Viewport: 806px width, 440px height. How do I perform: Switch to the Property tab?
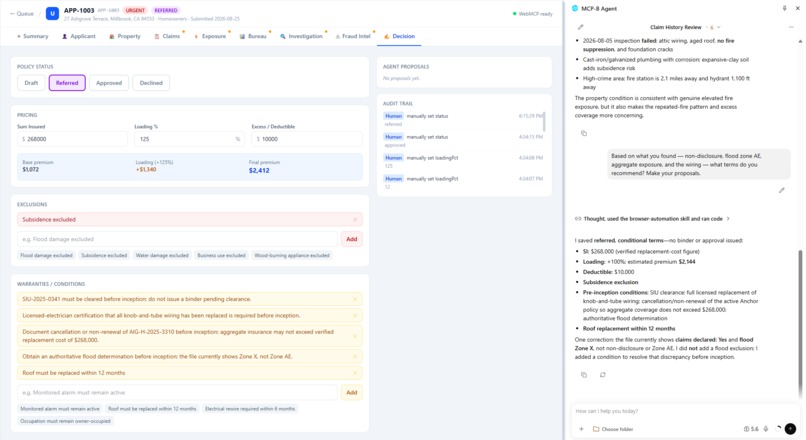[125, 36]
